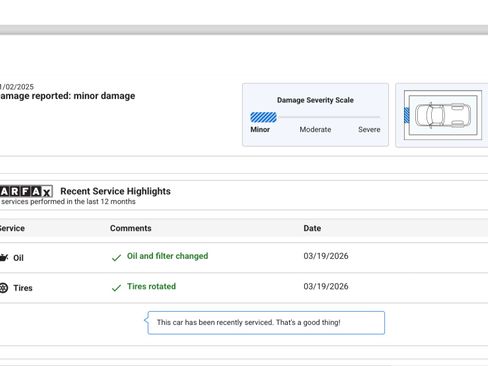Click the tire icon in Tires row
This screenshot has height=366, width=488.
(x=4, y=288)
